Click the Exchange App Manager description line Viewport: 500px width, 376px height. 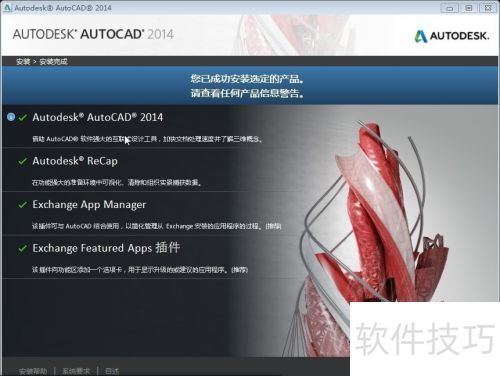[156, 226]
